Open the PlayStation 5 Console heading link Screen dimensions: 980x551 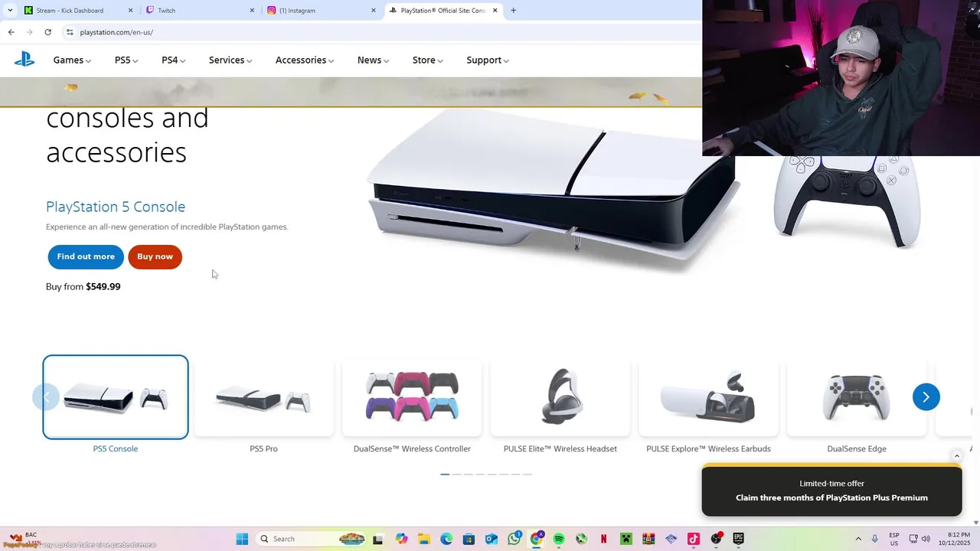pos(116,207)
